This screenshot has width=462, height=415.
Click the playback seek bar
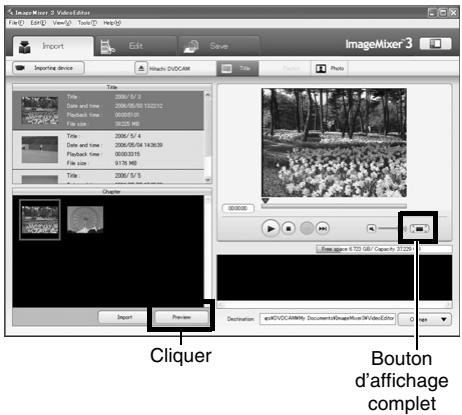click(x=334, y=206)
